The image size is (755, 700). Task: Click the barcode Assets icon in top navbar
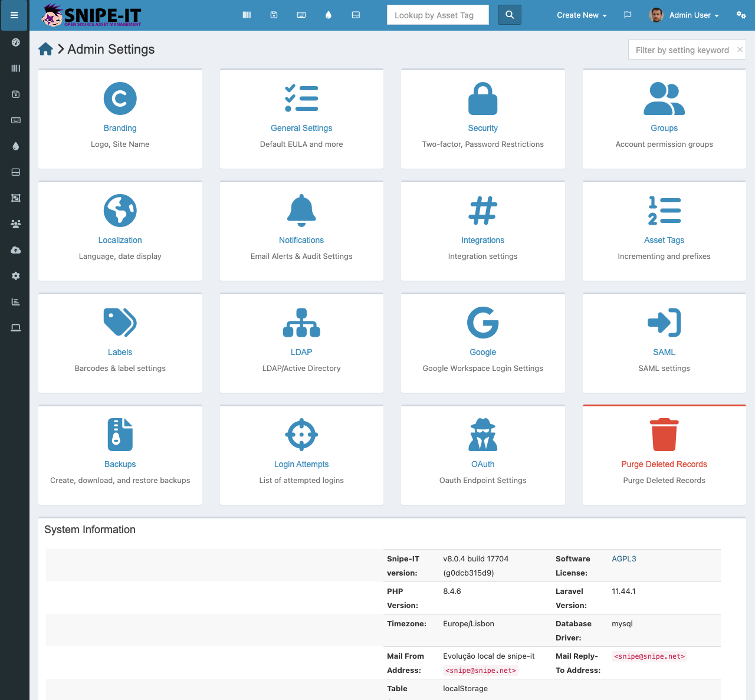247,15
